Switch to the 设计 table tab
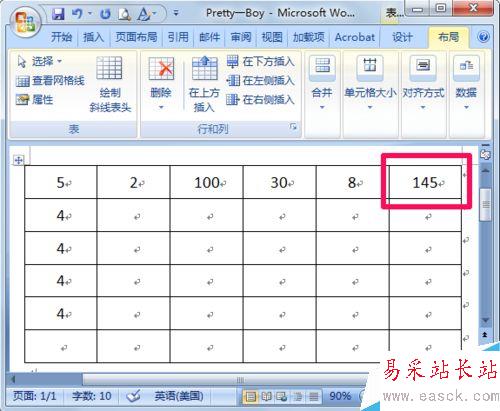Screen dimensions: 500x411 (402, 37)
